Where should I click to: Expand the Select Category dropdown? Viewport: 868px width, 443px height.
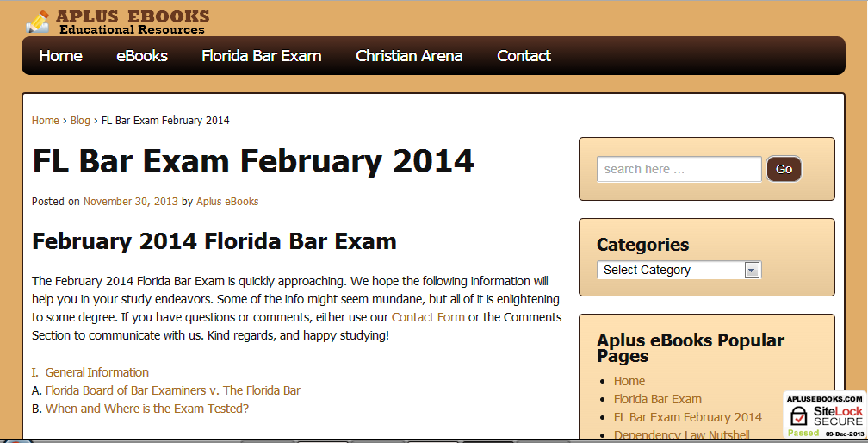679,270
